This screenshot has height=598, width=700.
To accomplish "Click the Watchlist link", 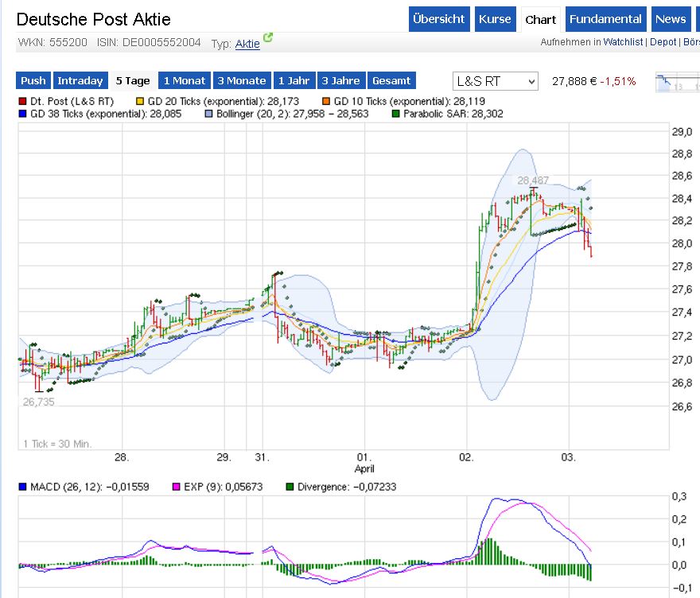I will click(623, 42).
